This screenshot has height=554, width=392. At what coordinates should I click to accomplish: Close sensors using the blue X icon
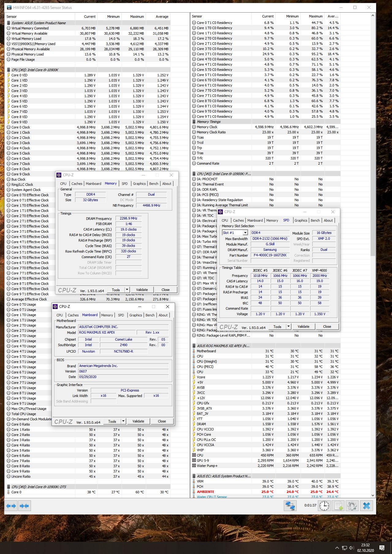click(x=367, y=506)
